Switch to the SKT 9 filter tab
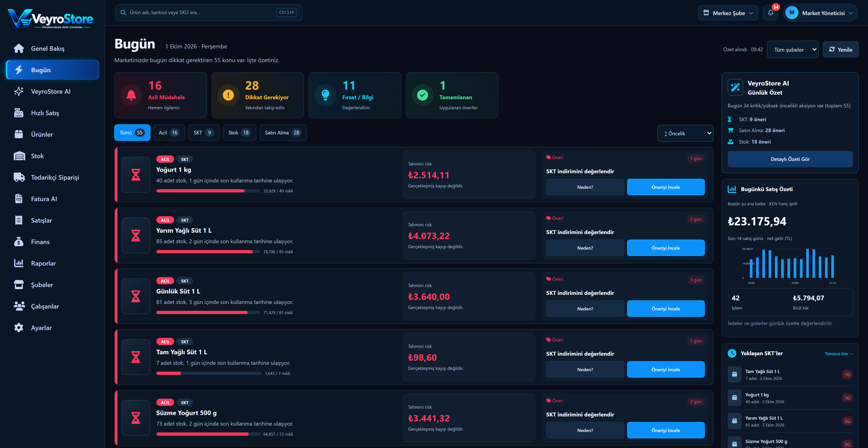 pos(204,133)
